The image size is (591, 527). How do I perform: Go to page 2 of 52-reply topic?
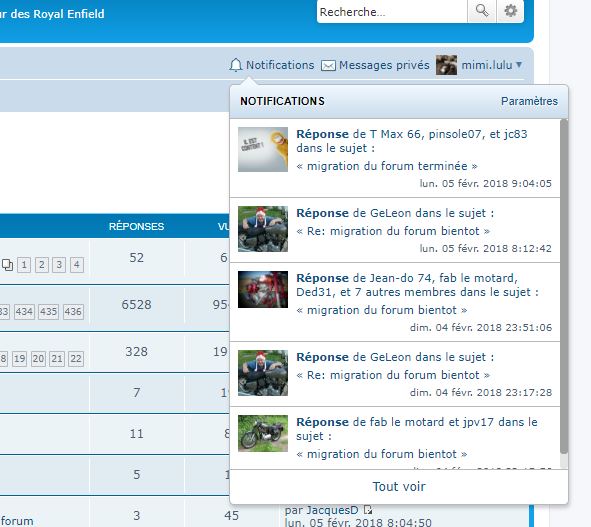pyautogui.click(x=41, y=265)
